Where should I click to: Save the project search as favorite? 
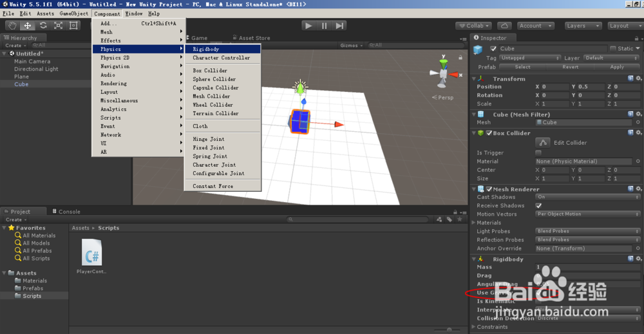coord(460,219)
